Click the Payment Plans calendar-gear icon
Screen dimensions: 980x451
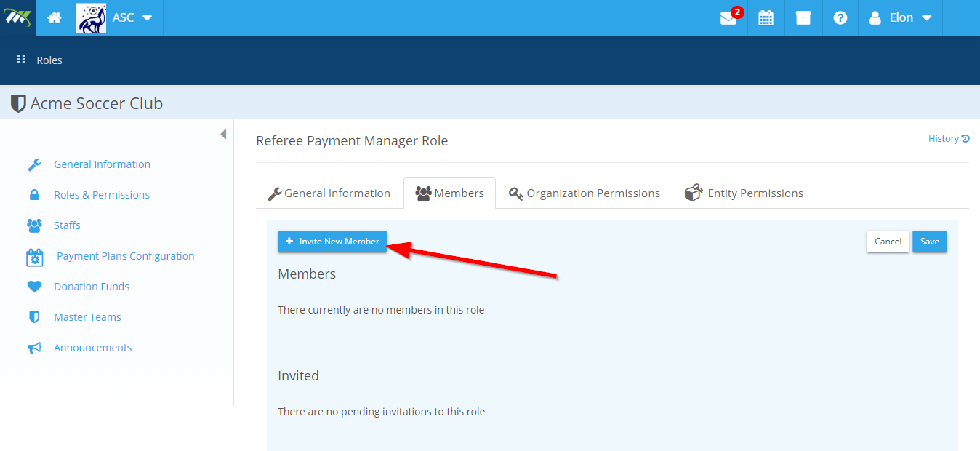pos(35,257)
